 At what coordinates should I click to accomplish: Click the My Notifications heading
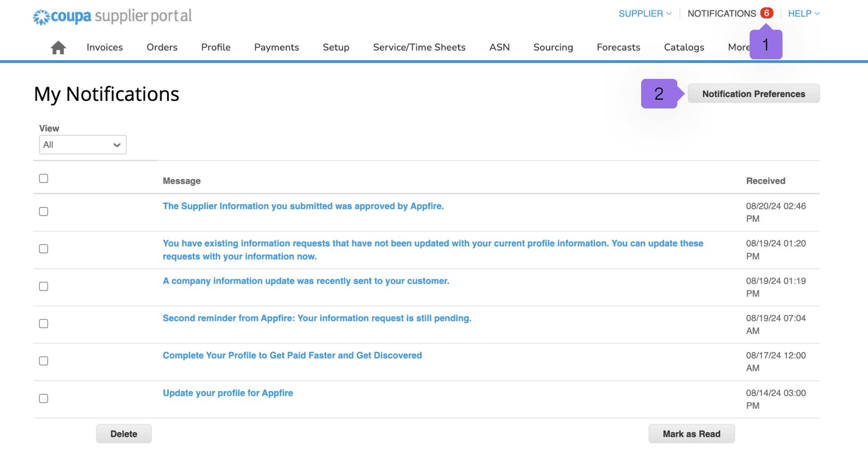coord(107,94)
